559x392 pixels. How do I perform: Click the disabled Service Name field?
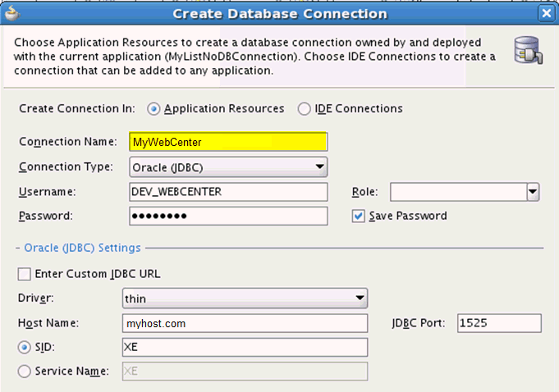245,371
